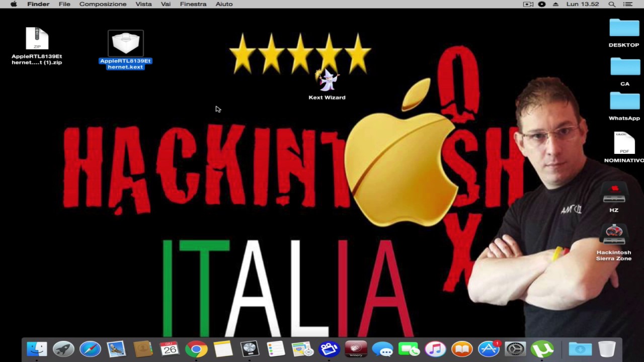644x362 pixels.
Task: Open Hackintosh Sierra Zone drive
Action: (x=614, y=236)
